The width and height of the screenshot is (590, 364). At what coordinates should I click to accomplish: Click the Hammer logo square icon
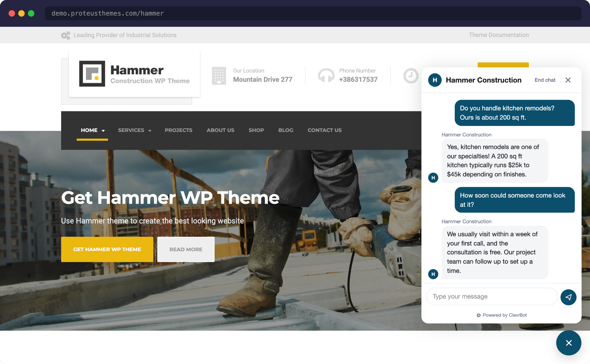(92, 74)
